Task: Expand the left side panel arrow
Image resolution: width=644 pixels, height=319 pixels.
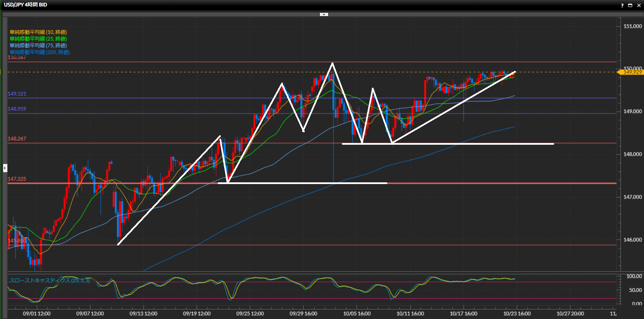Action: click(x=5, y=168)
